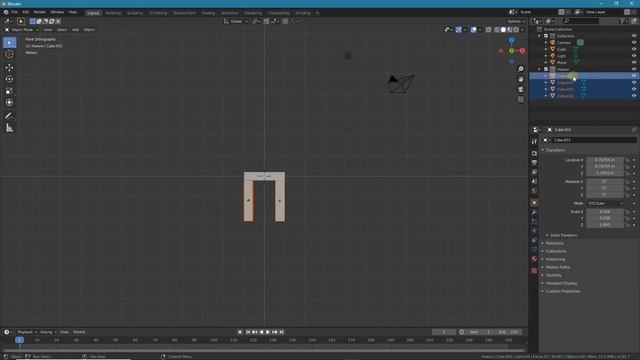Open the viewport Add menu
The height and width of the screenshot is (360, 640).
tap(76, 30)
